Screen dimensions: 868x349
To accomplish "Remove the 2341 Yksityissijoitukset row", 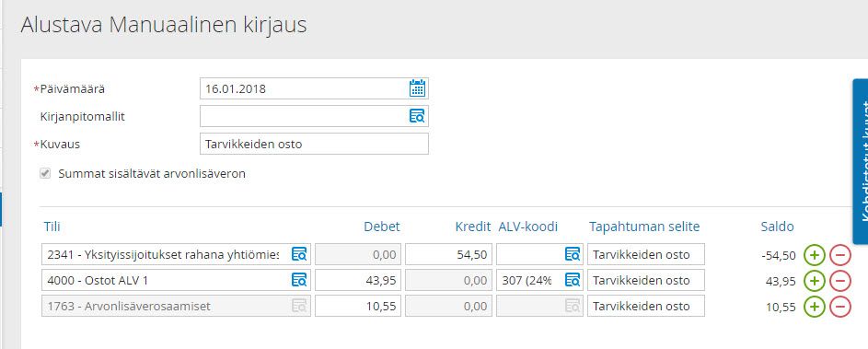I will coord(839,255).
